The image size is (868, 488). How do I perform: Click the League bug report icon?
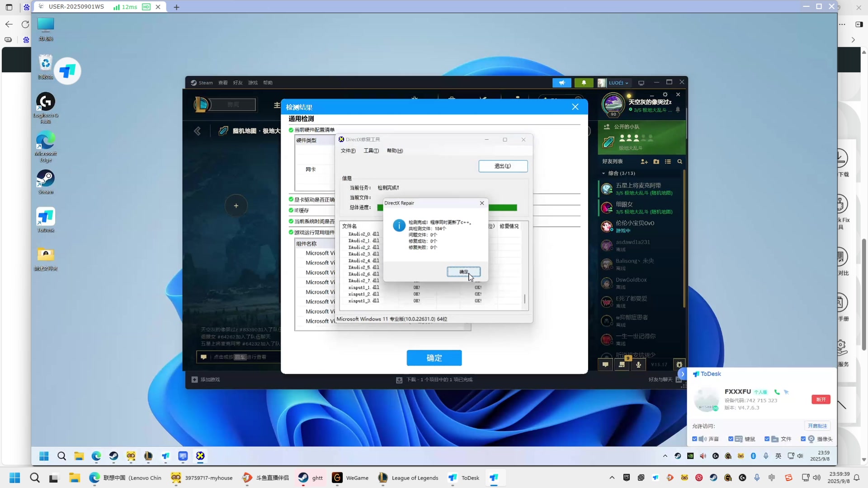[679, 364]
